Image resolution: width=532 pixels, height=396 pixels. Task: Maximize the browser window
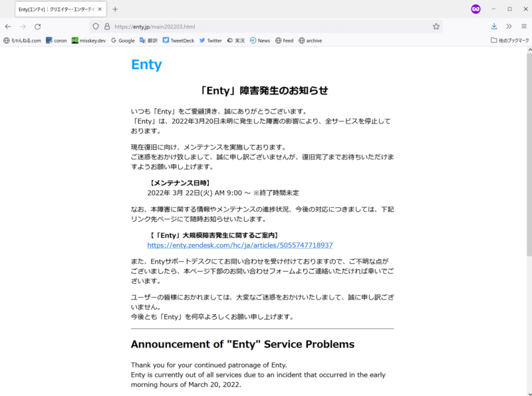pyautogui.click(x=509, y=9)
